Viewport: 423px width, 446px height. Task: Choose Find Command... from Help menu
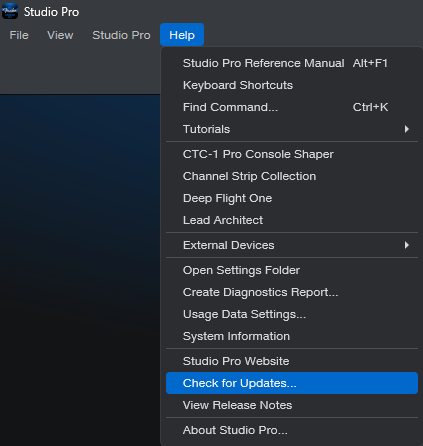pyautogui.click(x=292, y=107)
